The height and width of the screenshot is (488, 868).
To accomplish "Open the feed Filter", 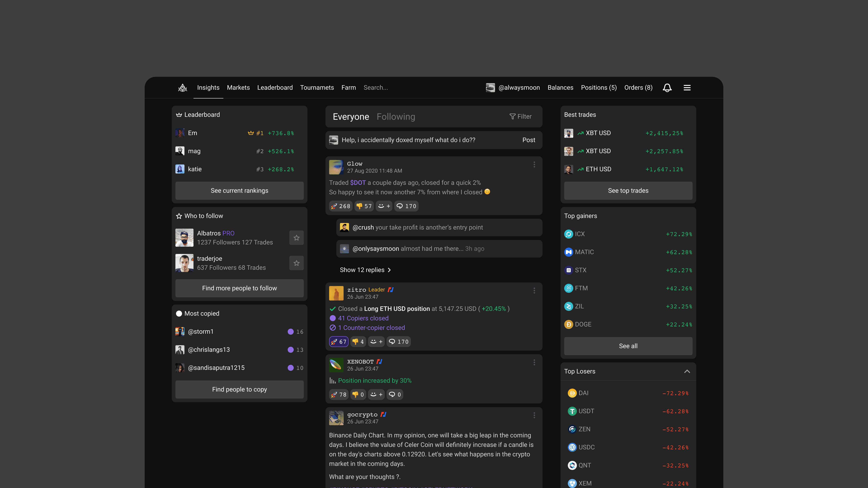I will (x=521, y=117).
